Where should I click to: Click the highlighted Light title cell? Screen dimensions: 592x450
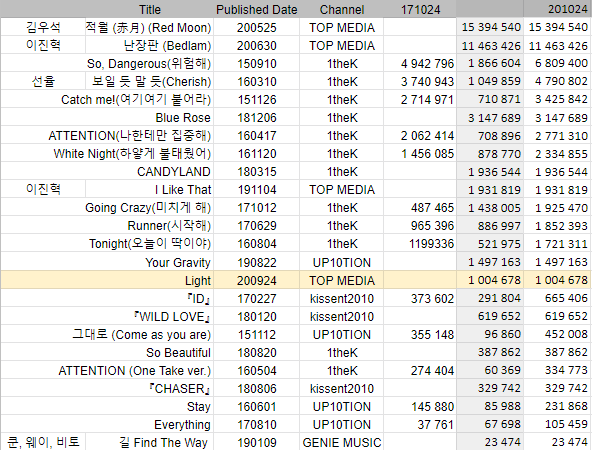[107, 280]
